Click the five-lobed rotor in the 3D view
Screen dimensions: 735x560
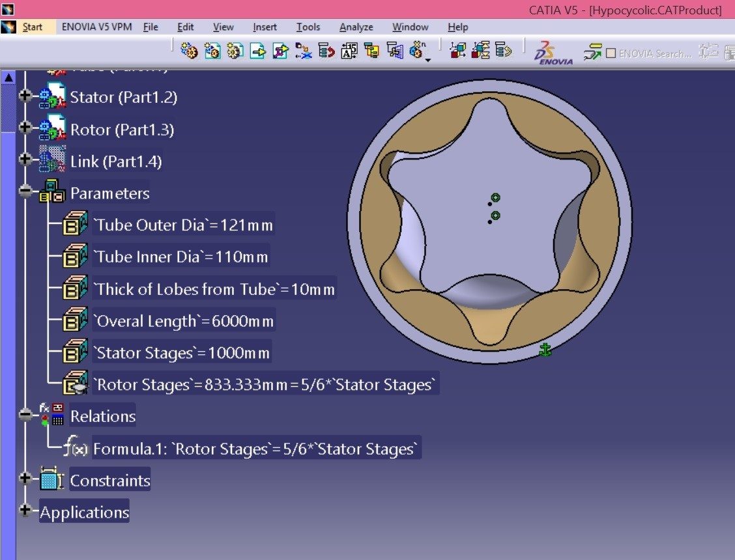[490, 248]
